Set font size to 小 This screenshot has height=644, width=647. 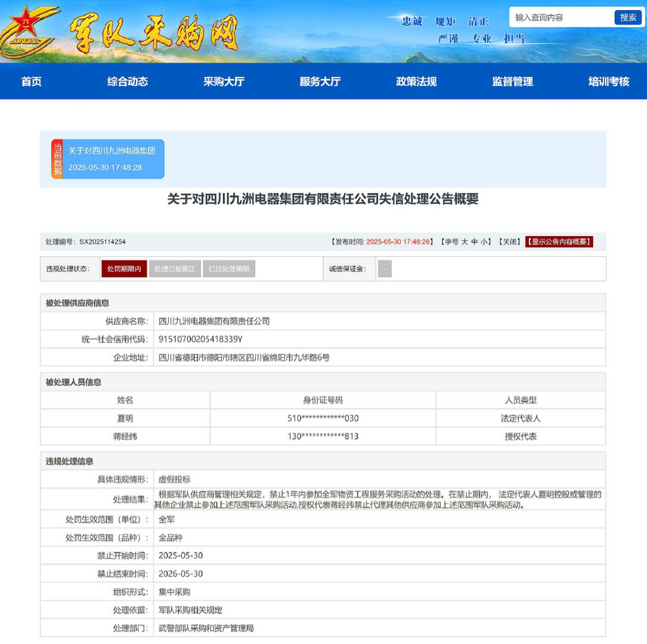pos(483,242)
